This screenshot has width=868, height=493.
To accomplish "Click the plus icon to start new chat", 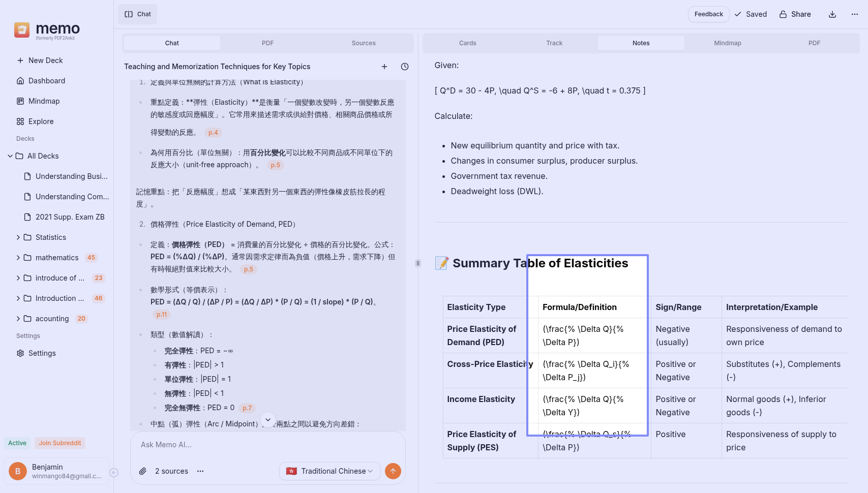I will click(384, 67).
